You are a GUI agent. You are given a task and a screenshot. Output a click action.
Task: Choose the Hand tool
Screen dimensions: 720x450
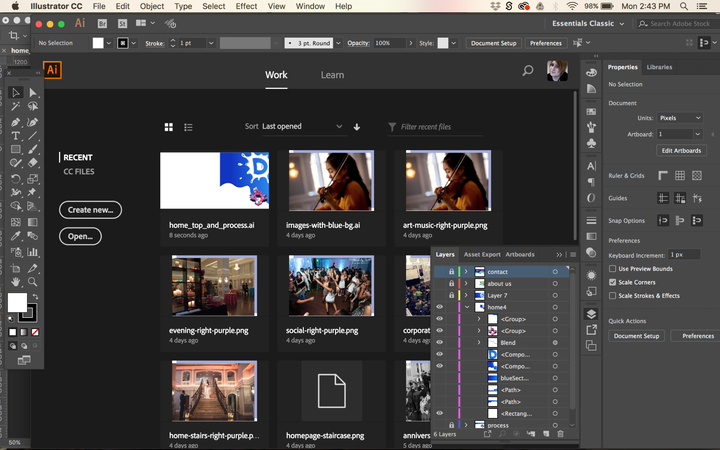coord(15,282)
